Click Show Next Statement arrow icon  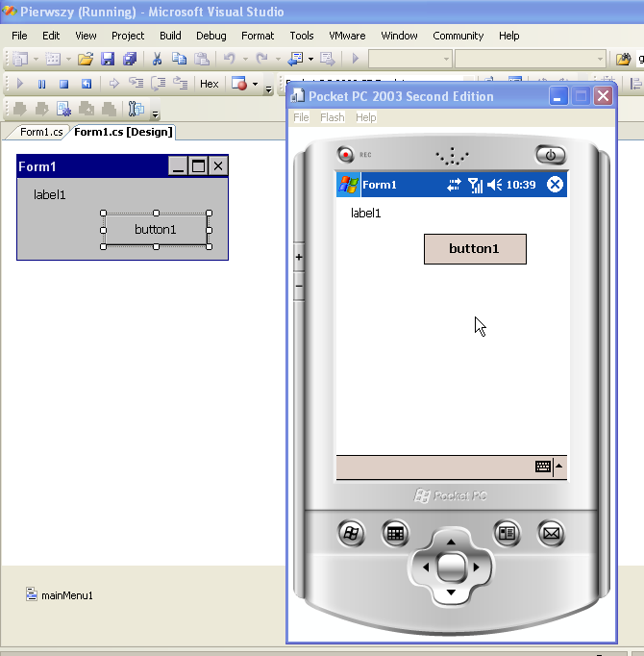point(113,84)
